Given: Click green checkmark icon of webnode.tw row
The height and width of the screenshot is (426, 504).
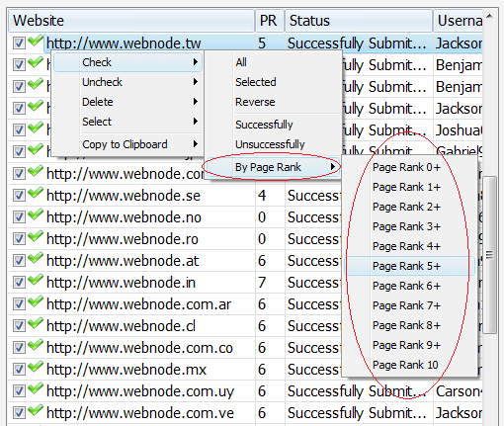Looking at the screenshot, I should [36, 41].
